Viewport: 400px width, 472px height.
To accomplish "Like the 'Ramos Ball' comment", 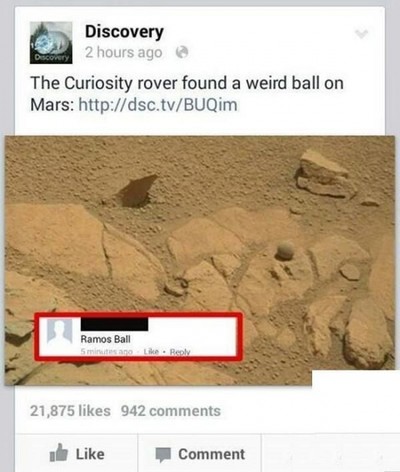I will click(x=151, y=352).
